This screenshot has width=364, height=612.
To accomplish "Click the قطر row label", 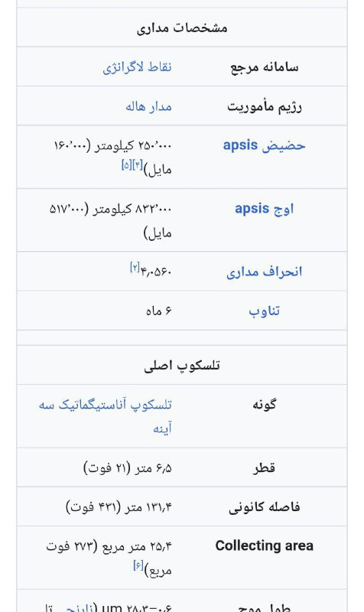I will [x=264, y=467].
